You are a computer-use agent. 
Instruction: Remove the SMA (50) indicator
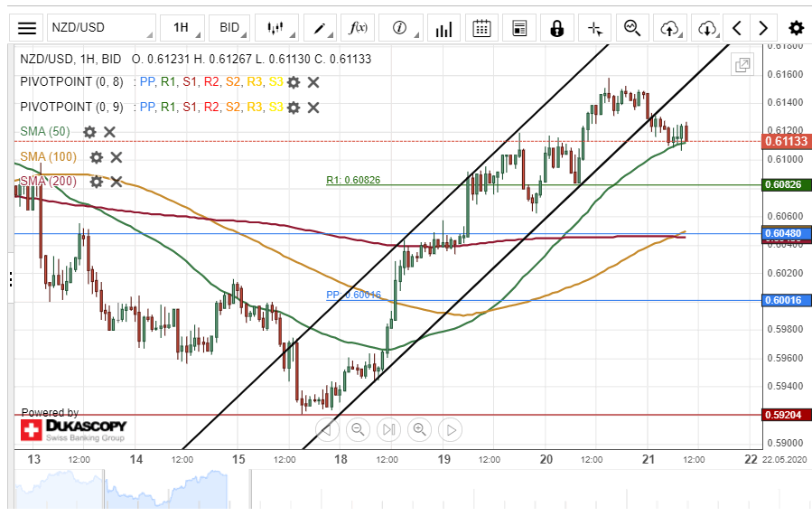tap(109, 132)
